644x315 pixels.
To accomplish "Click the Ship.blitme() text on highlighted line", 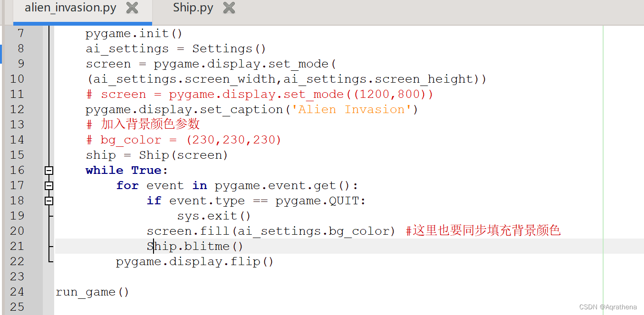I will tap(195, 246).
